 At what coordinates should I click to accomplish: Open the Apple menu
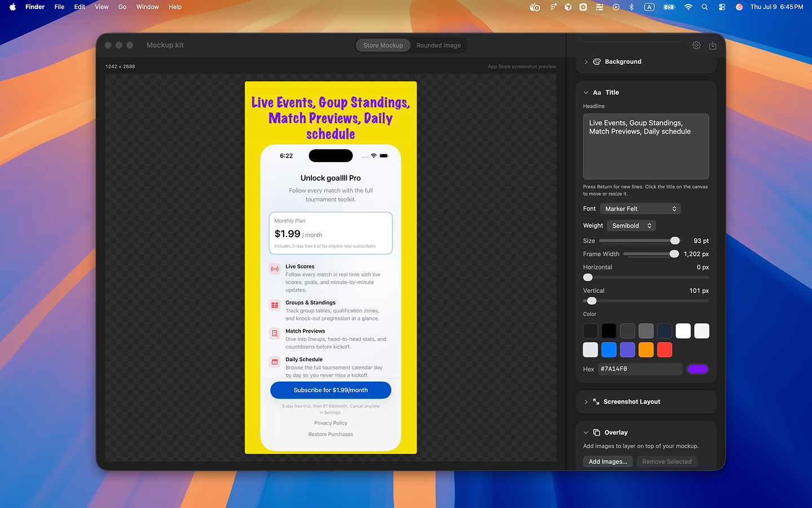point(12,7)
